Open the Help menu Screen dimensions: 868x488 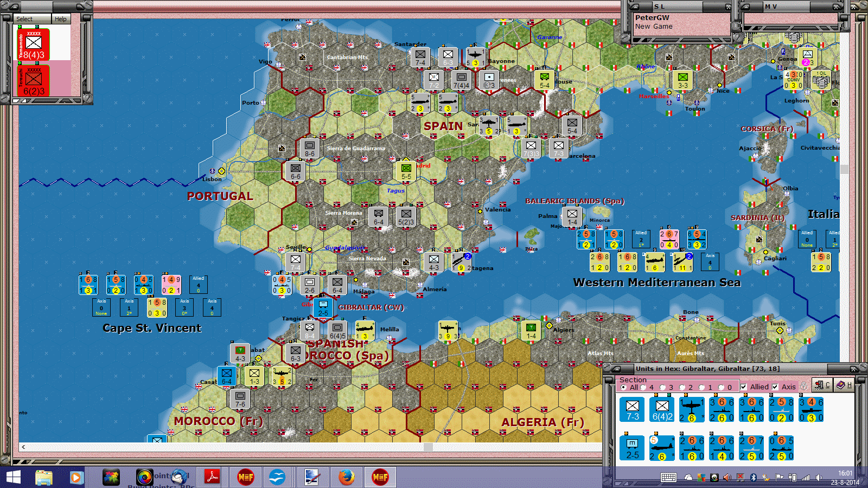(61, 18)
